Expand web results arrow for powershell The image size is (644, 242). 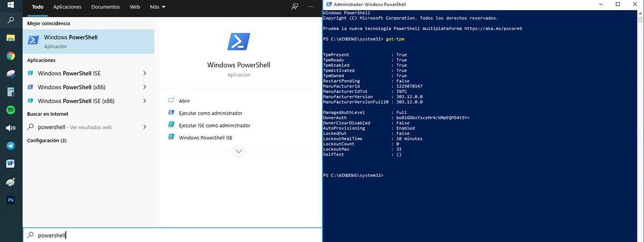[x=145, y=127]
